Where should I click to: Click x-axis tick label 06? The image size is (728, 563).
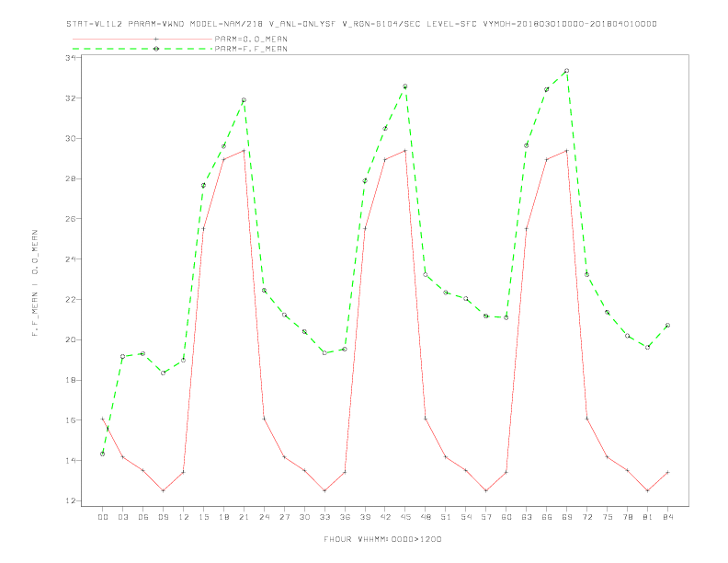tap(143, 517)
